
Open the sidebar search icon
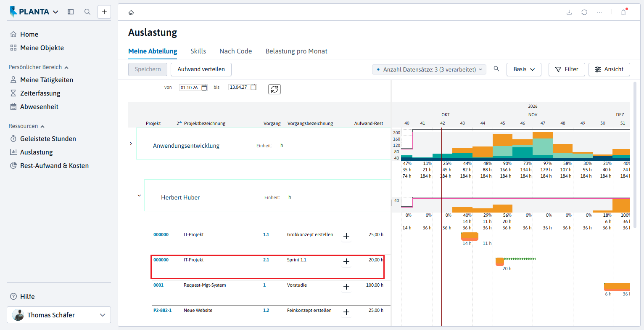click(87, 12)
